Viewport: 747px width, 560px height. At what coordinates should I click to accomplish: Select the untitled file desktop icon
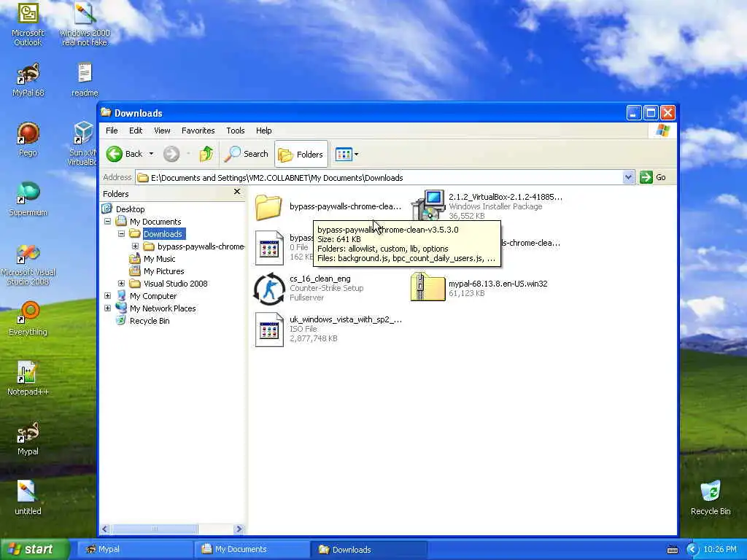[x=28, y=498]
